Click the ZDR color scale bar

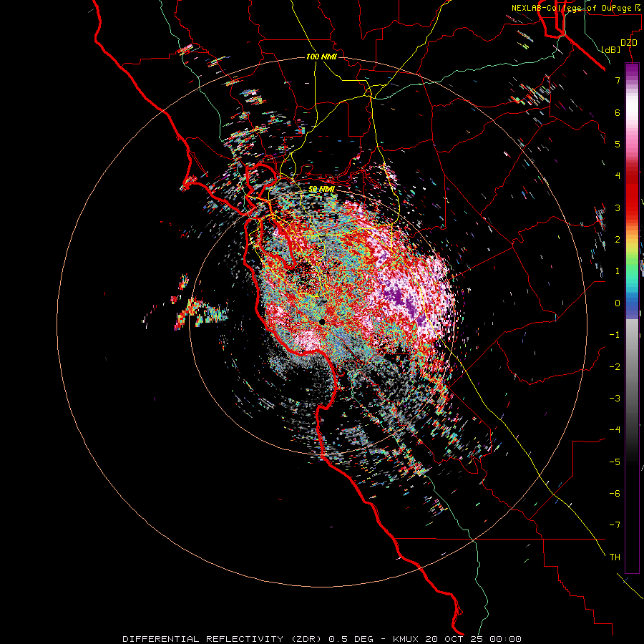pos(632,318)
